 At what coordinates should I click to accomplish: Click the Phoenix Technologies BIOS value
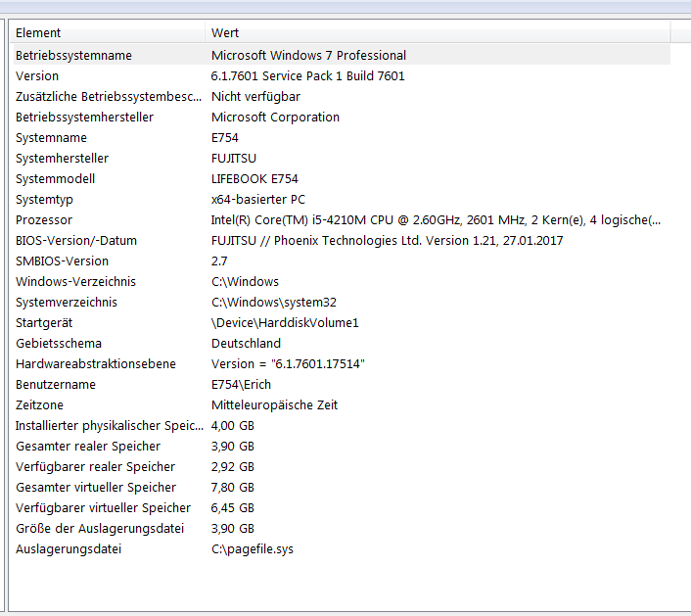387,241
